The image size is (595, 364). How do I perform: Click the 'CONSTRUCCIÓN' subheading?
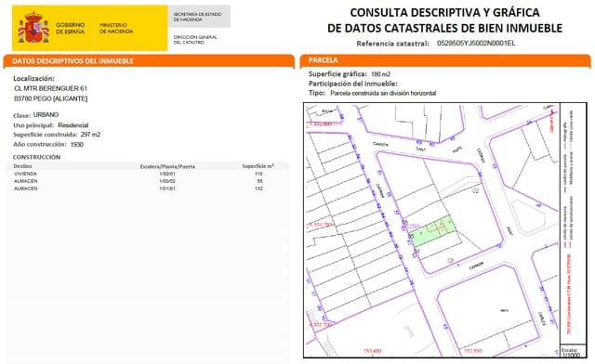36,157
